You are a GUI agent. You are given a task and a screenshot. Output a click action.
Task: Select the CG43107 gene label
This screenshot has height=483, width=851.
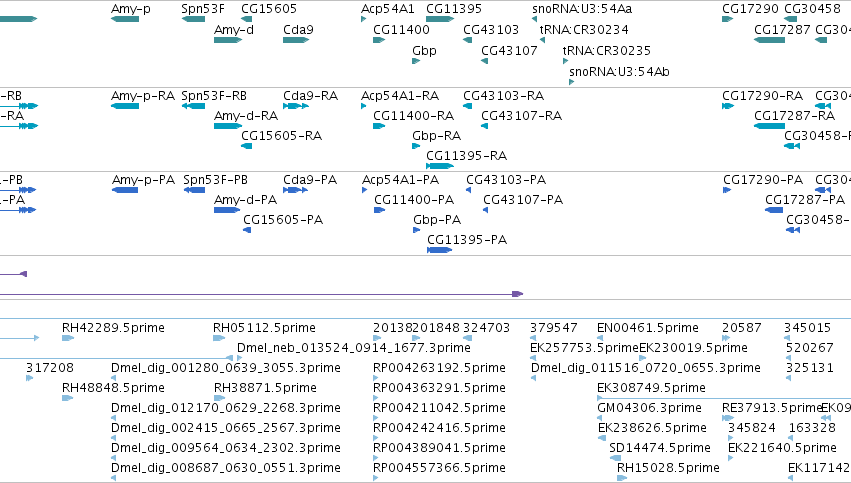point(509,50)
